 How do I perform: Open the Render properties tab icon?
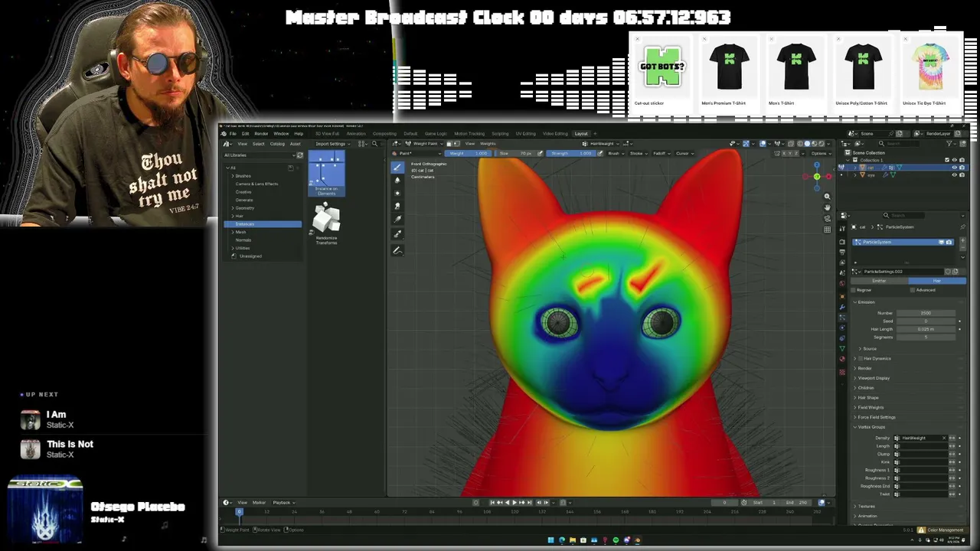[x=842, y=241]
